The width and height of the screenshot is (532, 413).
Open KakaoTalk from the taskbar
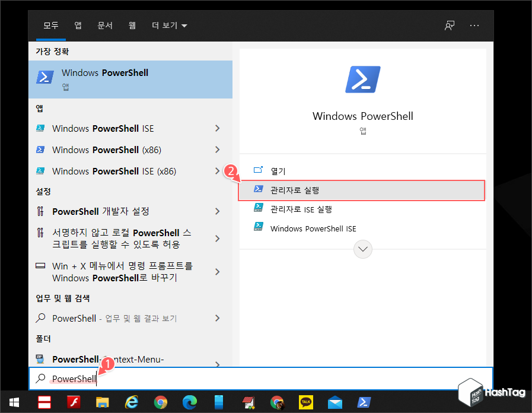tap(306, 402)
